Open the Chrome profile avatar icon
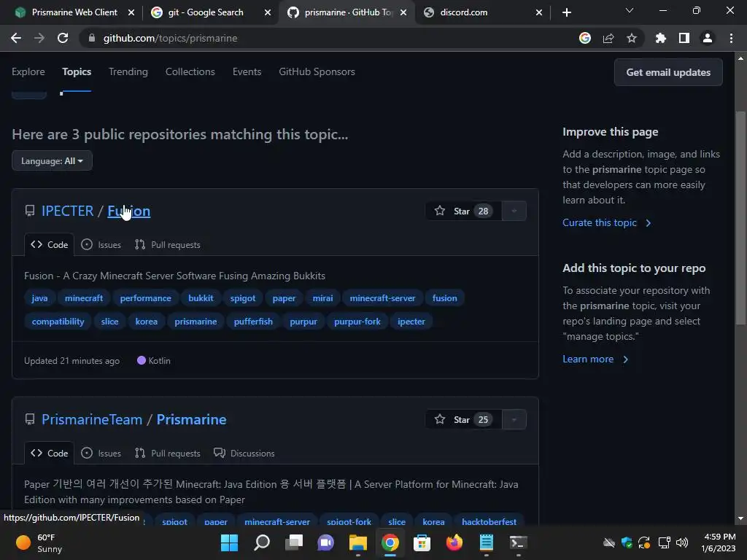 click(708, 38)
